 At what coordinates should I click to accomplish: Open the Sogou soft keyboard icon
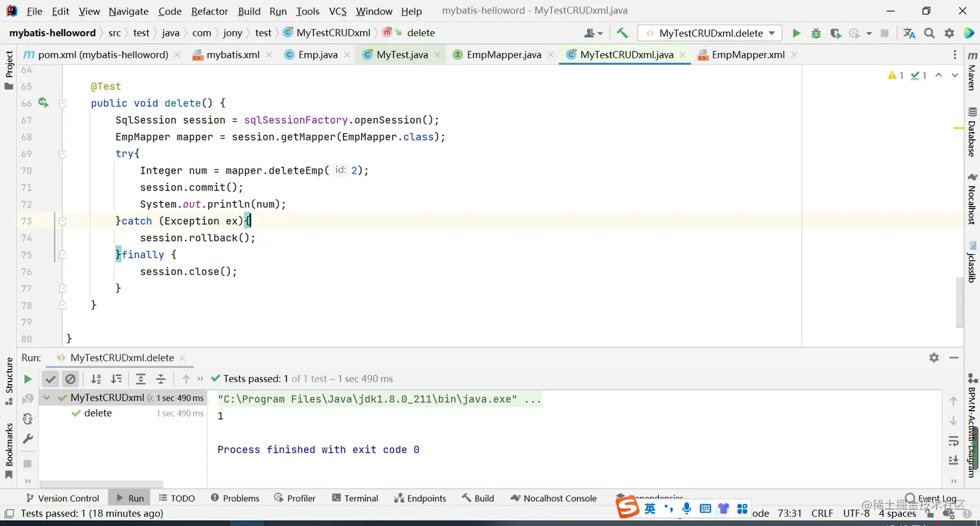[x=705, y=509]
